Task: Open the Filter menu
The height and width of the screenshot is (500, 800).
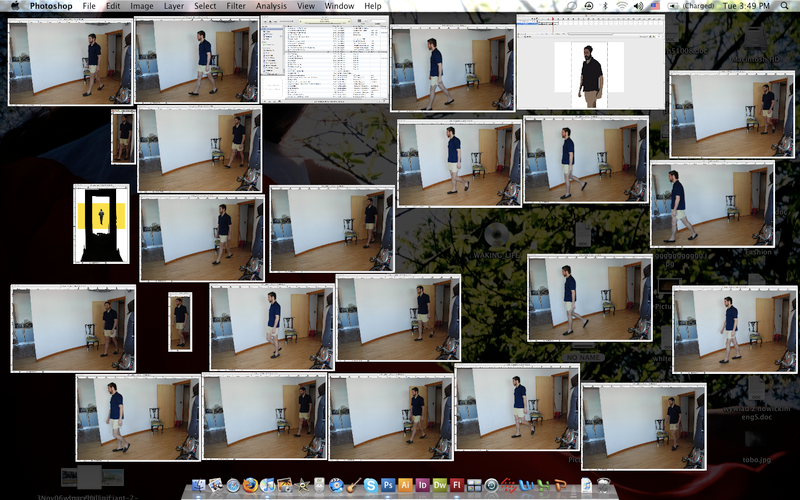Action: tap(236, 6)
